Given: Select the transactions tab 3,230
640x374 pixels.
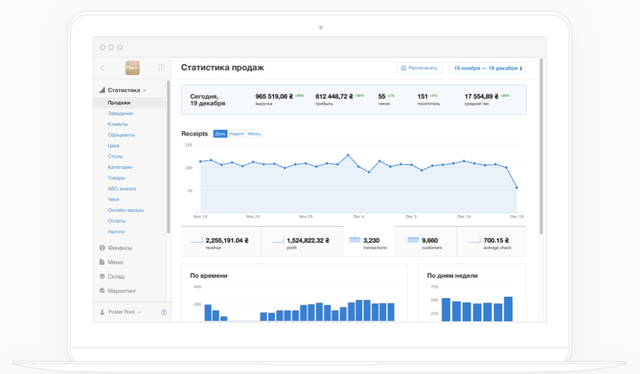Looking at the screenshot, I should [x=369, y=242].
